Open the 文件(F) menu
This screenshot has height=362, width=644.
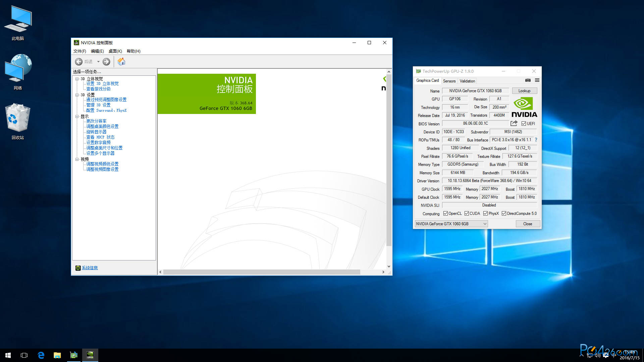[79, 51]
